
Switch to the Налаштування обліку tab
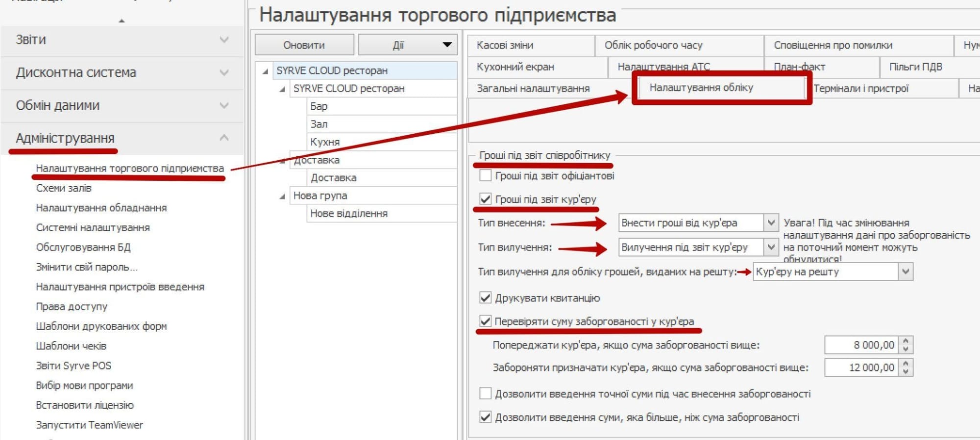(x=701, y=88)
